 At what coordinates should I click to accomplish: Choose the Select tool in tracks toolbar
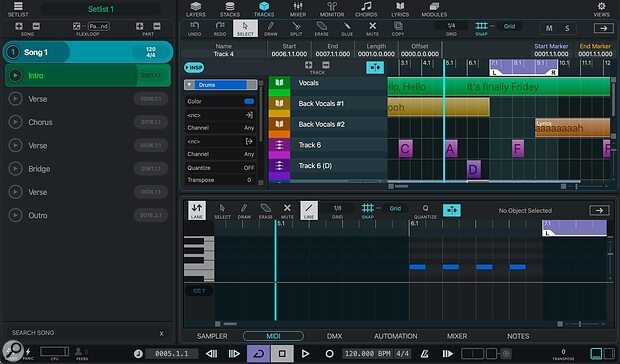[245, 28]
